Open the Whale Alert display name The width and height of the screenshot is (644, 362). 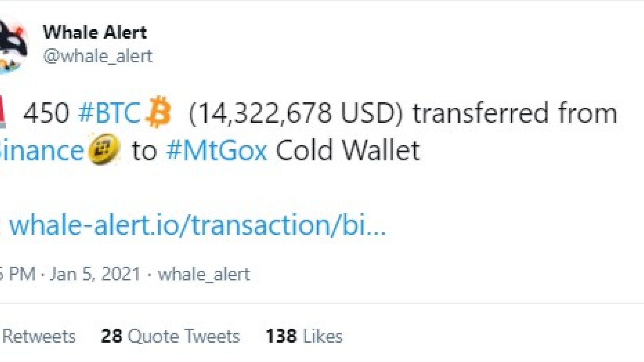pos(95,32)
